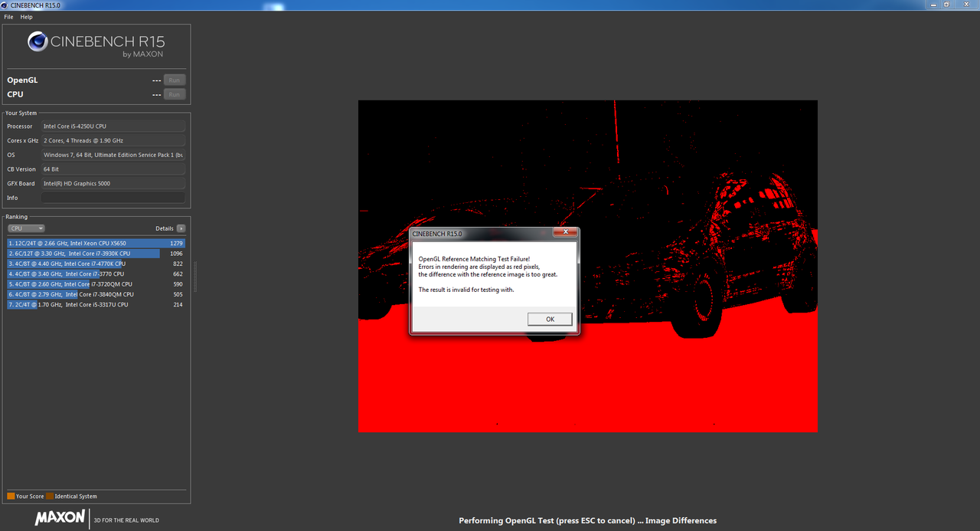Expand ranking Details arrow button
Image resolution: width=980 pixels, height=531 pixels.
(181, 228)
